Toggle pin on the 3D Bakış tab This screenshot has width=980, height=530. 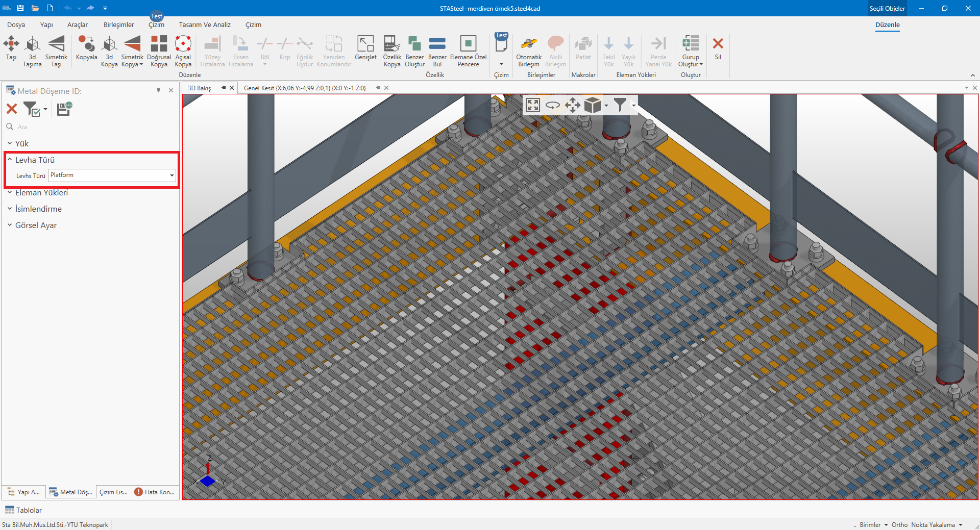224,88
